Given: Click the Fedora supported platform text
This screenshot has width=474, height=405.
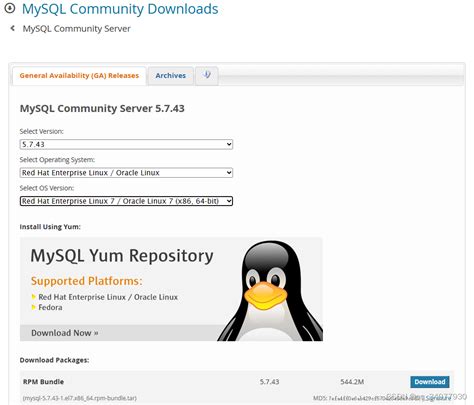Looking at the screenshot, I should tap(50, 307).
